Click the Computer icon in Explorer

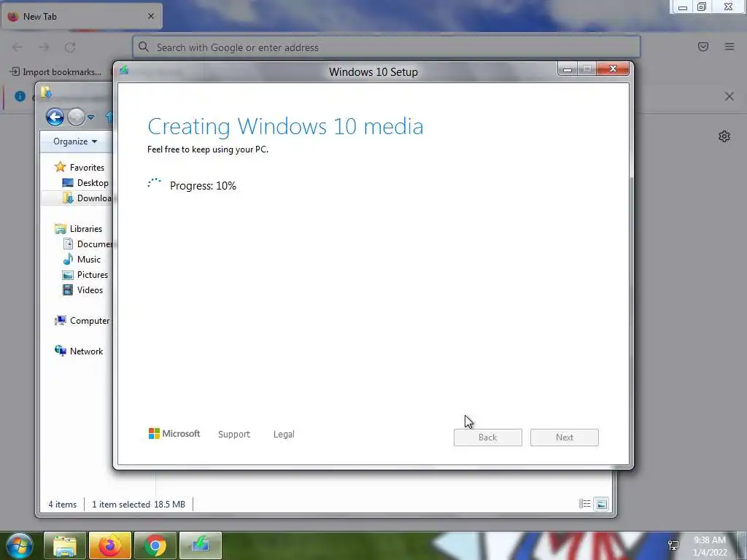pos(60,321)
